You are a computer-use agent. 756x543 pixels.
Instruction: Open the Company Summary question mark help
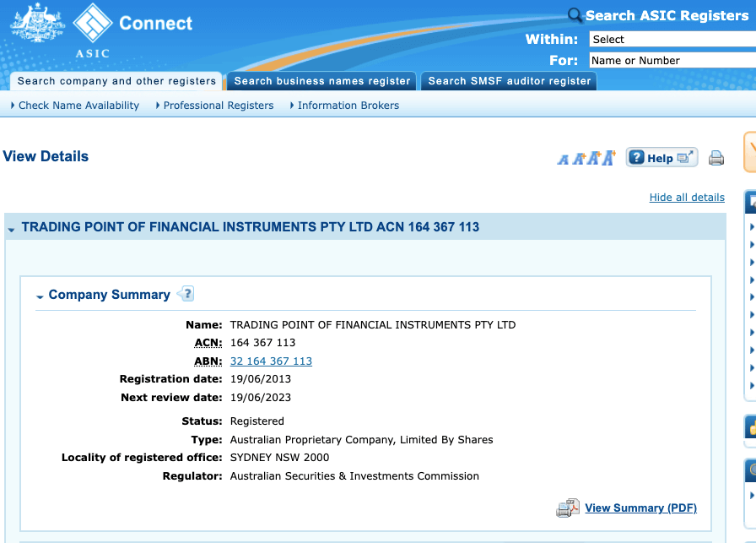(x=186, y=294)
